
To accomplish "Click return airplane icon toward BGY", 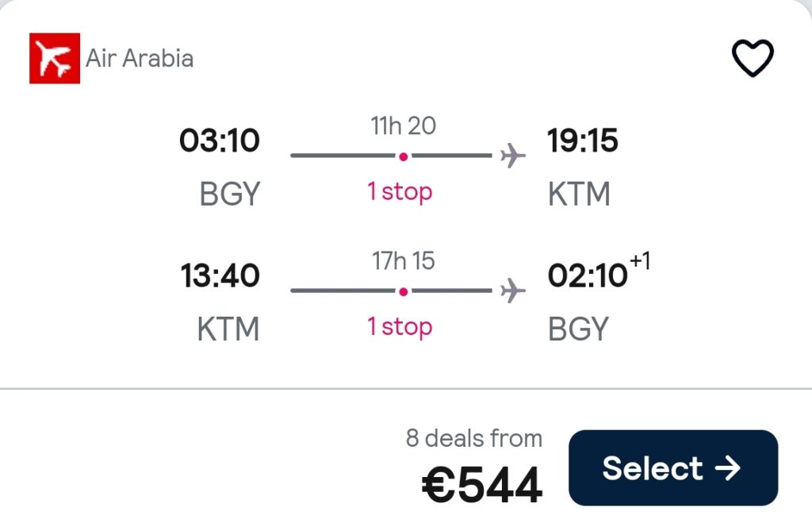I will pos(513,290).
